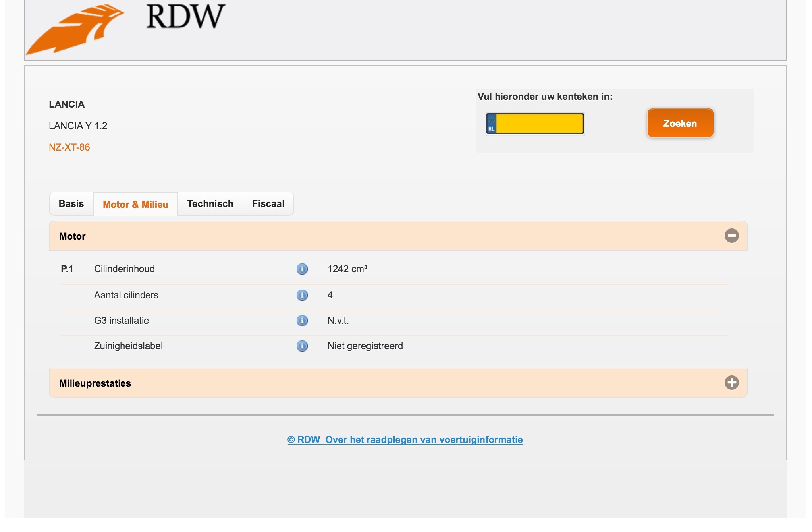Click the Zoeken button
This screenshot has height=532, width=812.
point(680,123)
